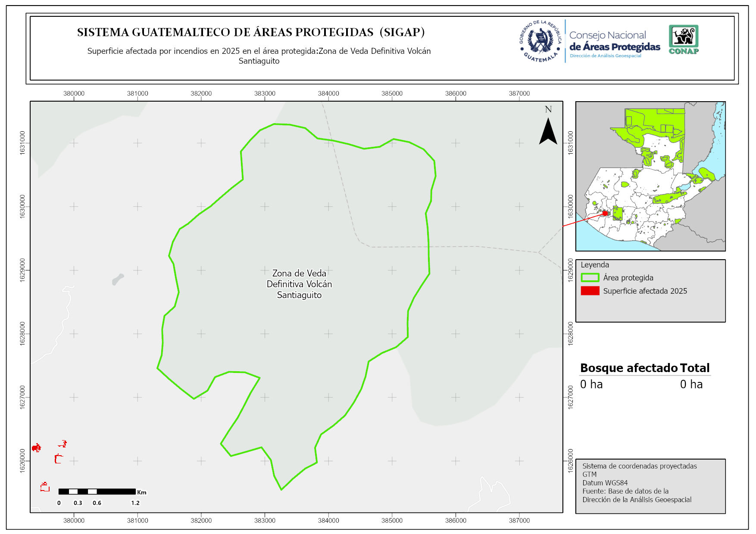Click the Leyenda heading in legend box

(594, 265)
